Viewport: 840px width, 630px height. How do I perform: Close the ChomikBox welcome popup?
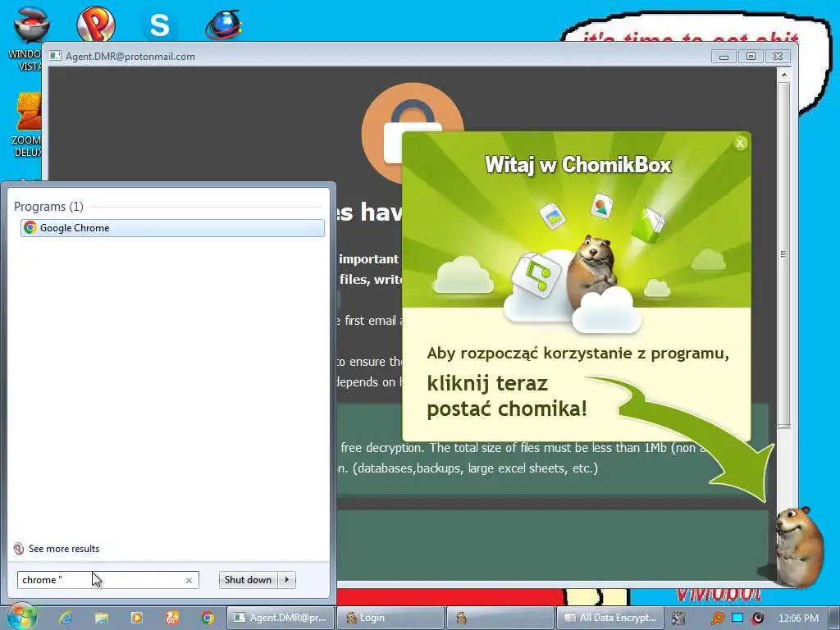tap(740, 143)
